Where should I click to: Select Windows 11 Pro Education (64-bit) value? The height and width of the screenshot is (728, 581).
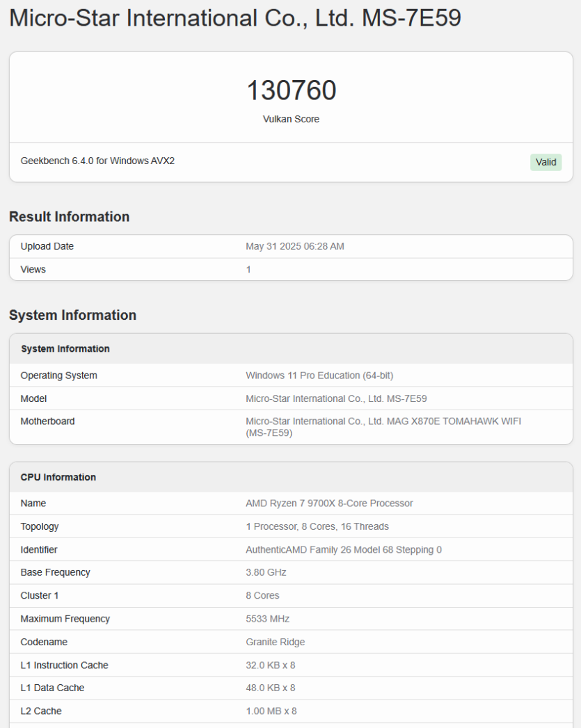tap(319, 375)
